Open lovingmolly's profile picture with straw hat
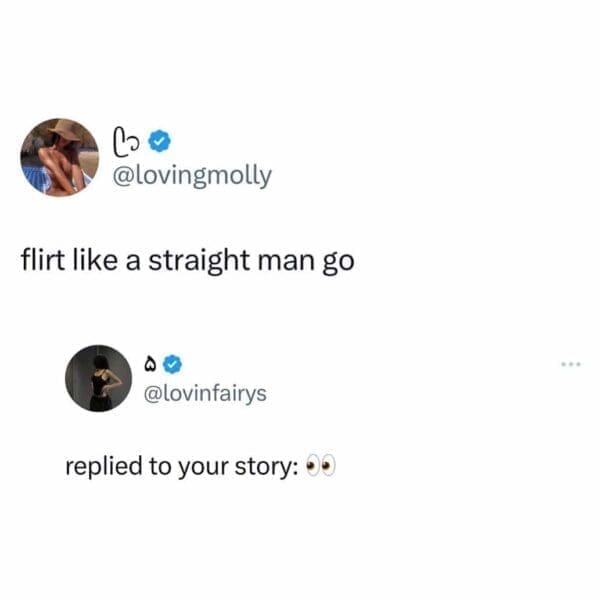This screenshot has width=600, height=600. pyautogui.click(x=59, y=158)
